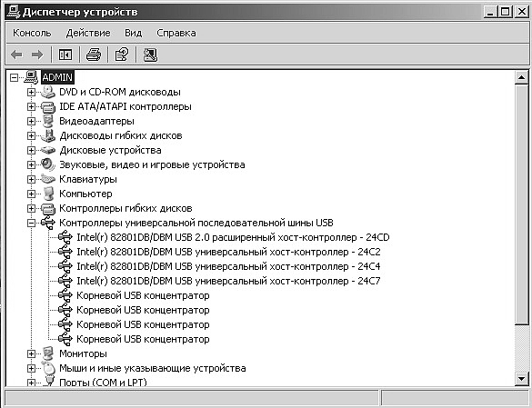Click the Forward arrow toolbar icon
This screenshot has width=532, height=408.
(37, 55)
